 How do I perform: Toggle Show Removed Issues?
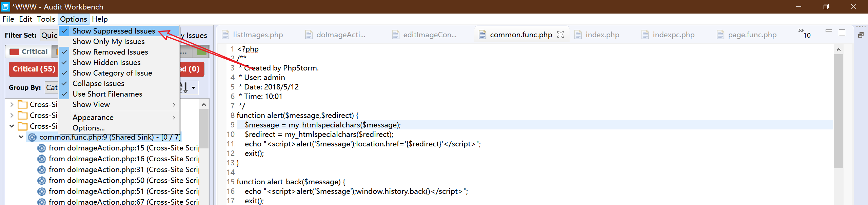tap(119, 52)
